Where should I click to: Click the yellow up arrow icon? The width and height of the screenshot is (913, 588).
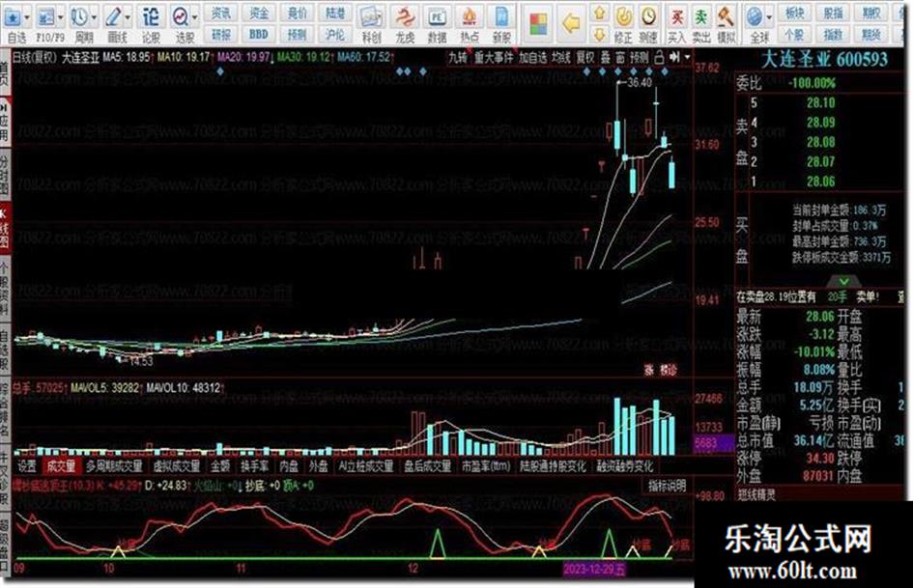pyautogui.click(x=600, y=13)
